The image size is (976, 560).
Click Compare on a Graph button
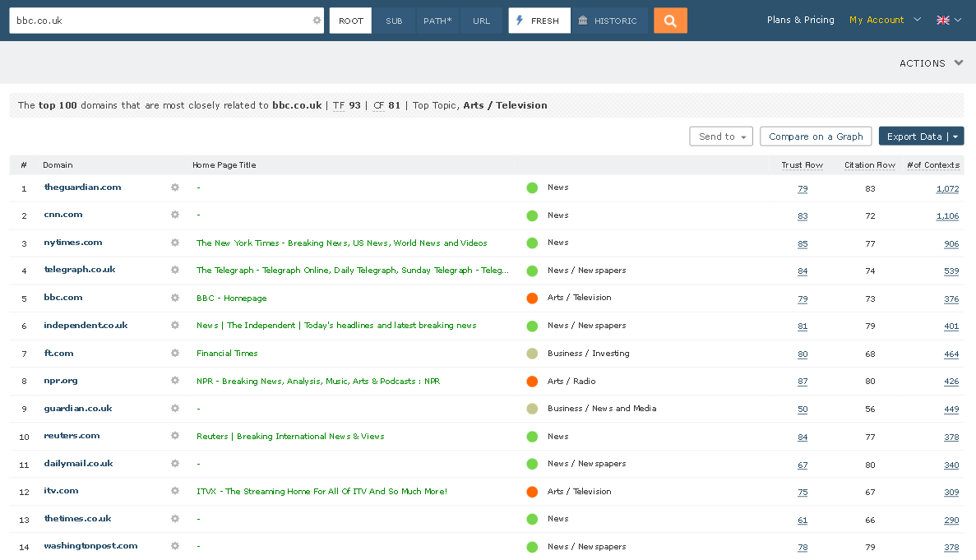click(816, 137)
